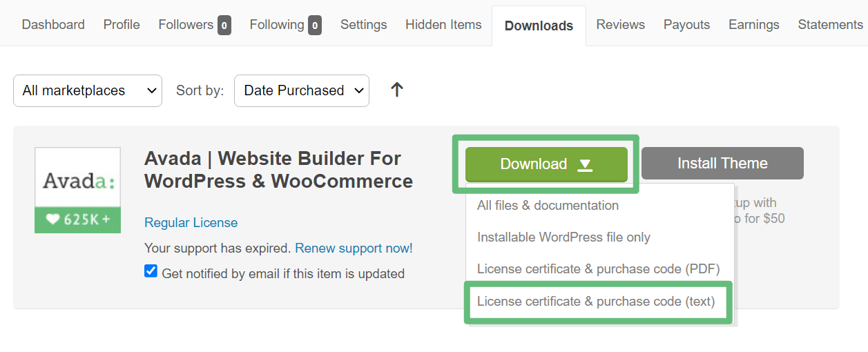Open the Date Purchased sort dropdown
Image resolution: width=868 pixels, height=352 pixels.
point(302,90)
